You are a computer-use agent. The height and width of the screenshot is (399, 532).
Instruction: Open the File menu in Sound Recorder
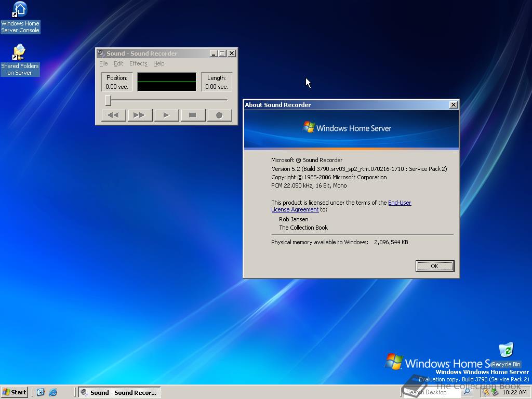click(103, 63)
